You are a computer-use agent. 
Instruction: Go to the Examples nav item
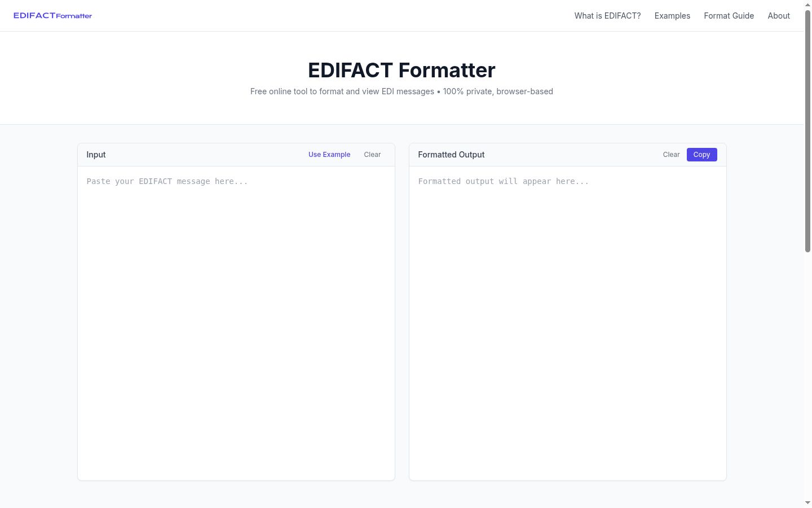click(672, 16)
